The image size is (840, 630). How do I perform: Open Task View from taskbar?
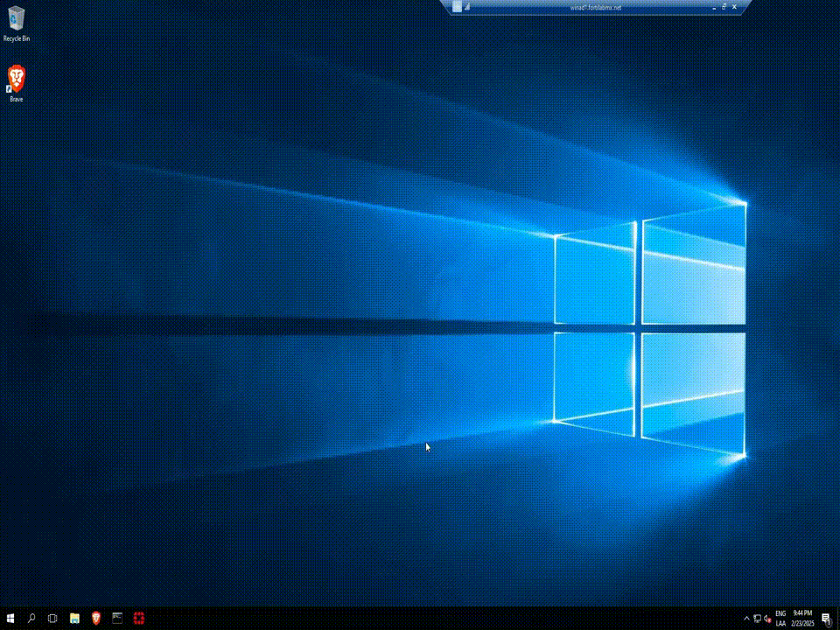(52, 619)
